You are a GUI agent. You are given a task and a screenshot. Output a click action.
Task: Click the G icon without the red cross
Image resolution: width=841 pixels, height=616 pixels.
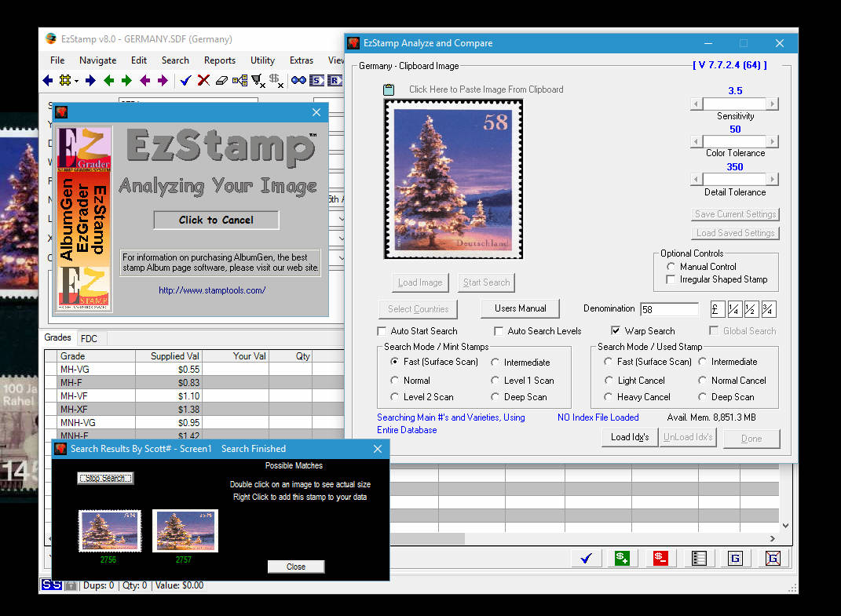point(735,558)
